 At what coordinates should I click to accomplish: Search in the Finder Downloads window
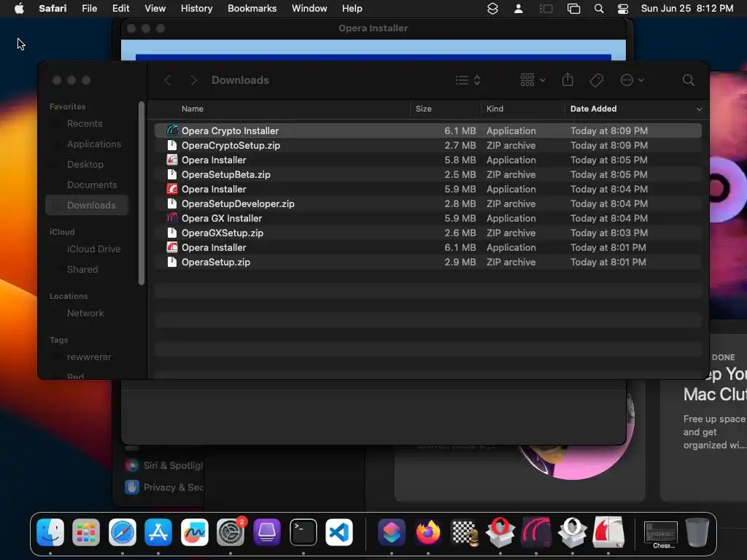(688, 80)
